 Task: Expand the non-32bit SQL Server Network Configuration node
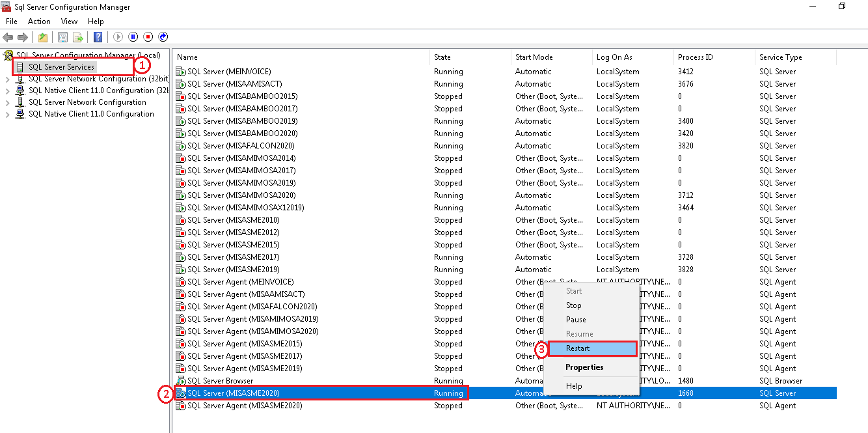(x=8, y=102)
